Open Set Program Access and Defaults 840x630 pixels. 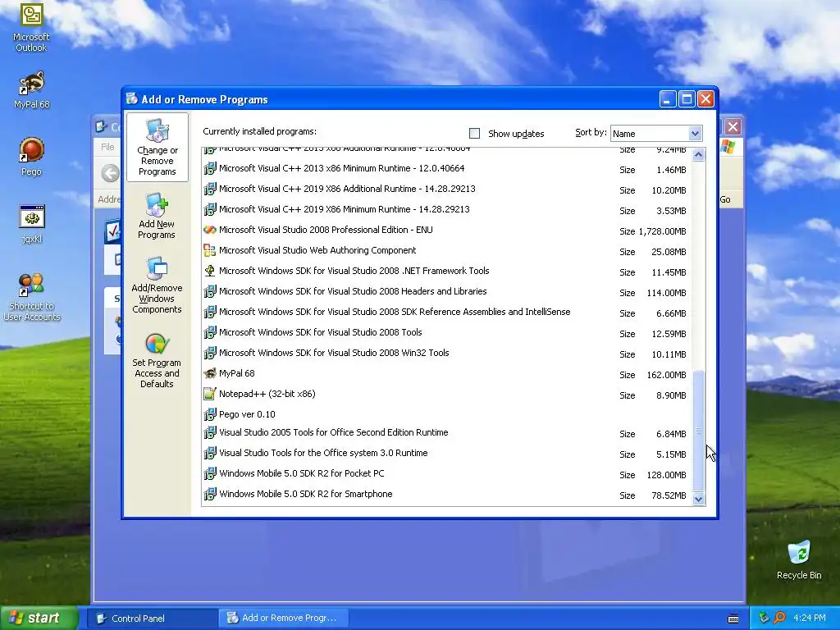point(157,360)
